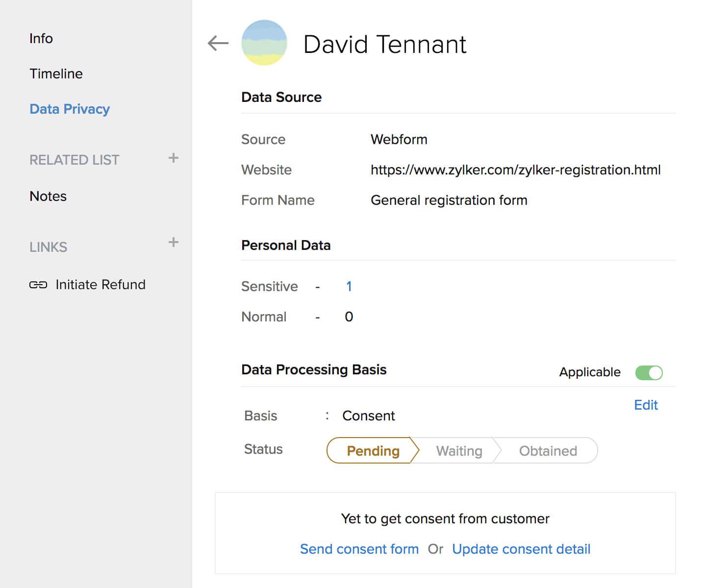Click Send consent form link
Screen dimensions: 706x588
click(359, 549)
